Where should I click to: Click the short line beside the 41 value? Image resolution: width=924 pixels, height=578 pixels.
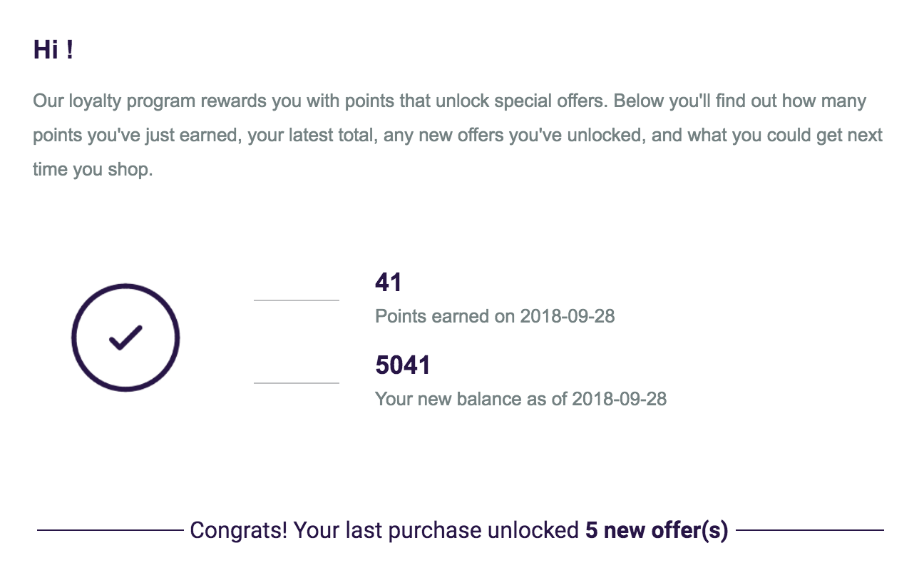(x=296, y=300)
